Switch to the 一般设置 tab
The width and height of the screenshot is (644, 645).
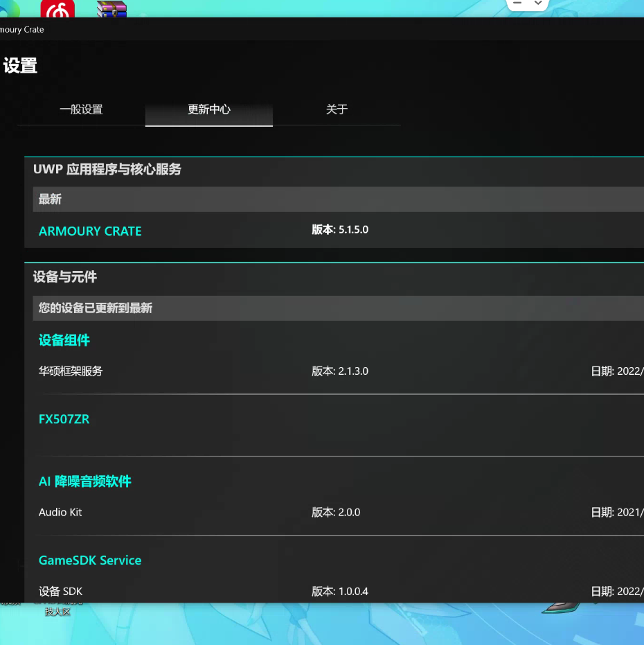click(81, 109)
